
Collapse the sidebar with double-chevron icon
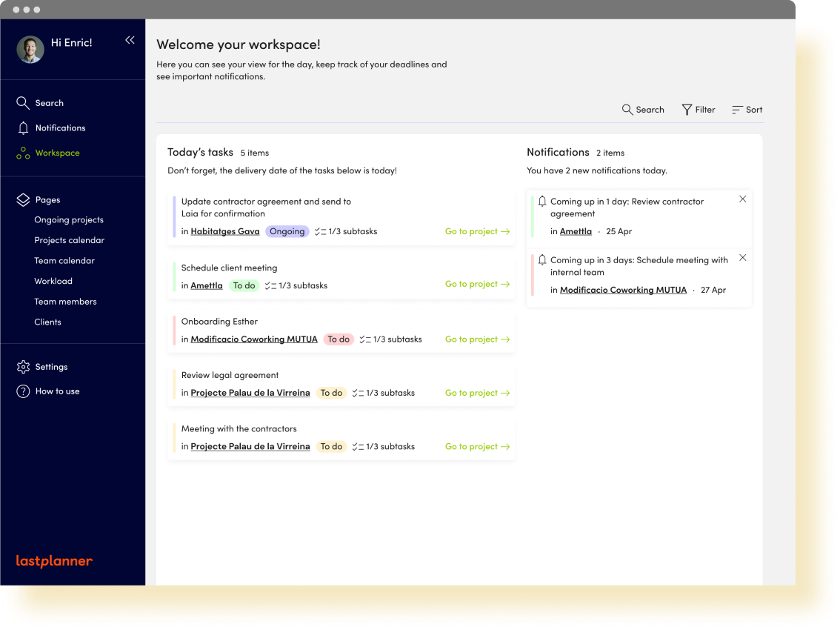point(130,40)
